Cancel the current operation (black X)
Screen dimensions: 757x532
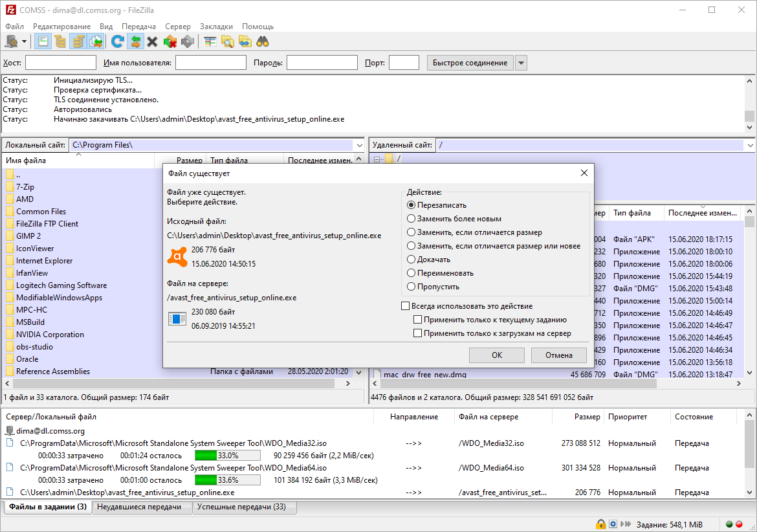[x=153, y=42]
